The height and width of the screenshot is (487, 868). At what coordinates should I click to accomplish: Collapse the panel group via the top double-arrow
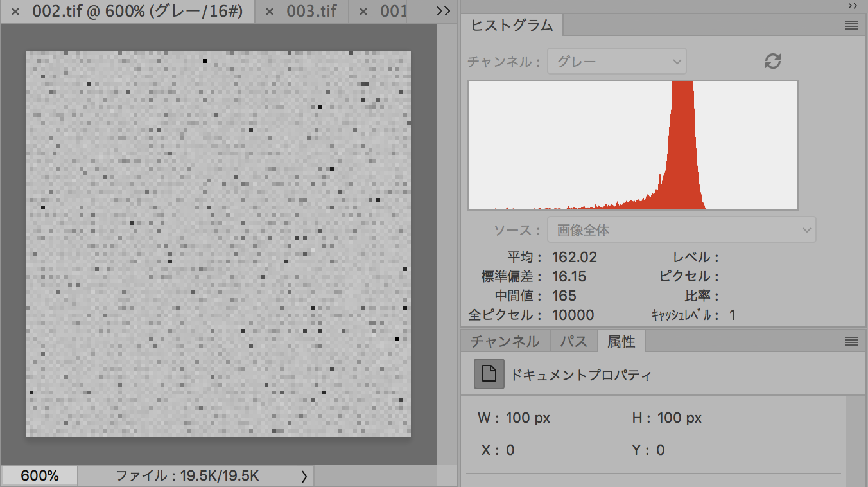tap(853, 5)
